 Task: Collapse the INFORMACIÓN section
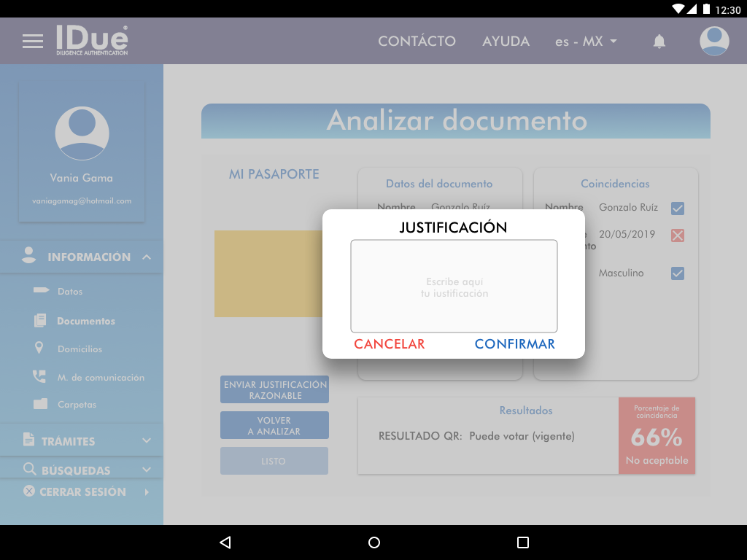click(147, 257)
